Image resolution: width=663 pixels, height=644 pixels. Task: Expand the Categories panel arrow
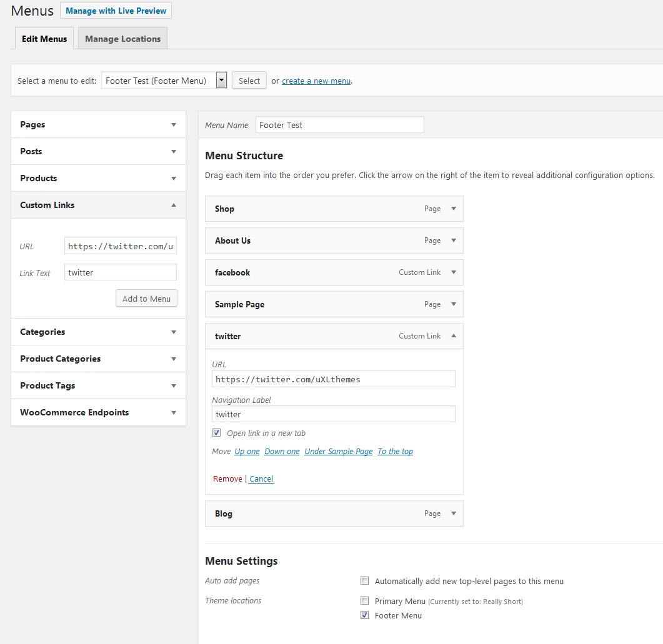174,332
